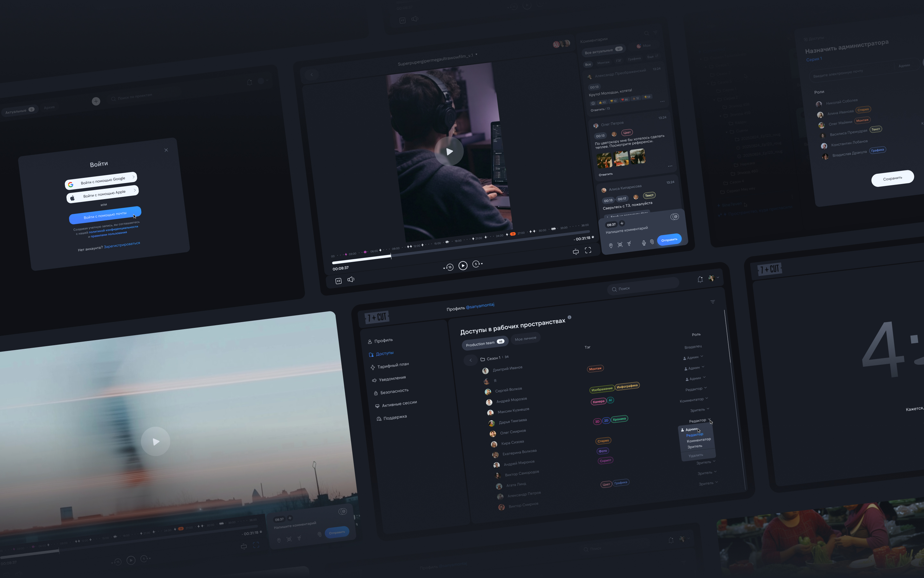Click Войти с помощью Google
Screen dimensions: 924x578
(101, 181)
